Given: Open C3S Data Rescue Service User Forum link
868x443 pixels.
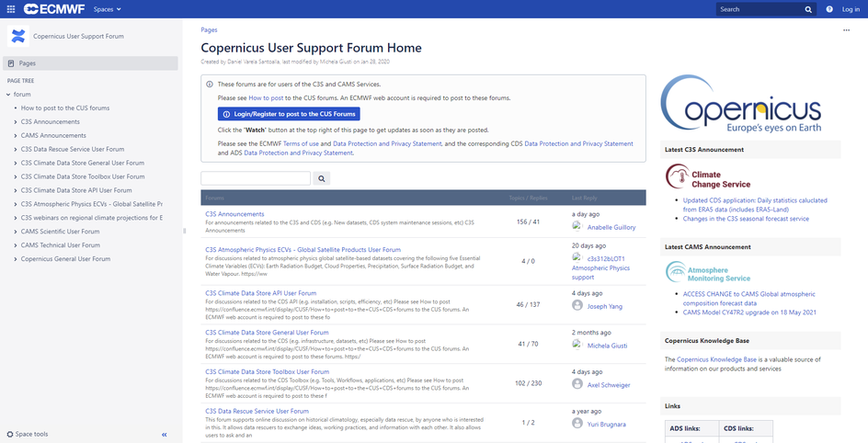Looking at the screenshot, I should [257, 411].
